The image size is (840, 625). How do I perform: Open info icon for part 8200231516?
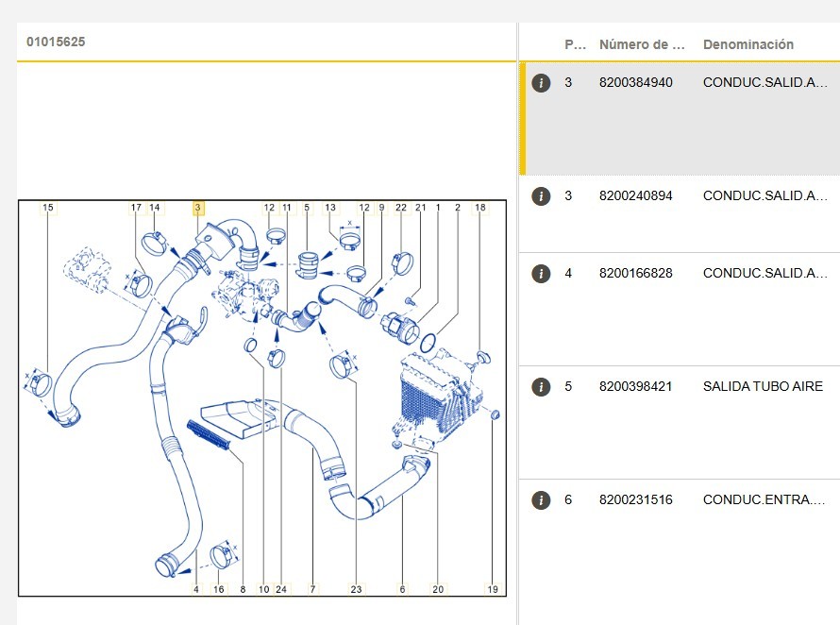coord(541,500)
